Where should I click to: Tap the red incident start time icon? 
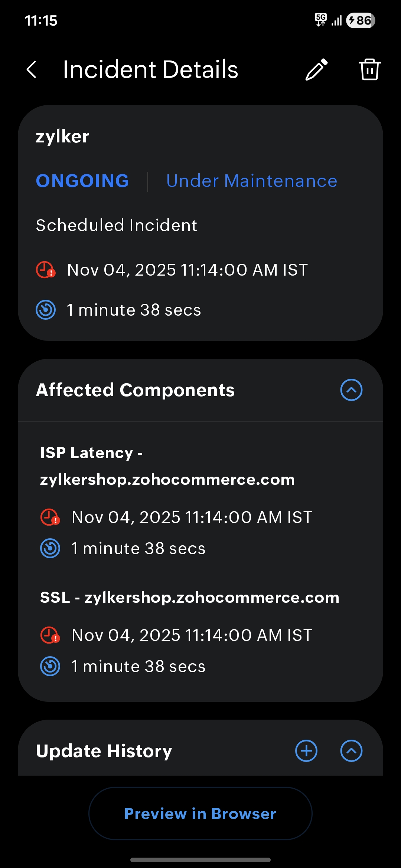tap(46, 270)
